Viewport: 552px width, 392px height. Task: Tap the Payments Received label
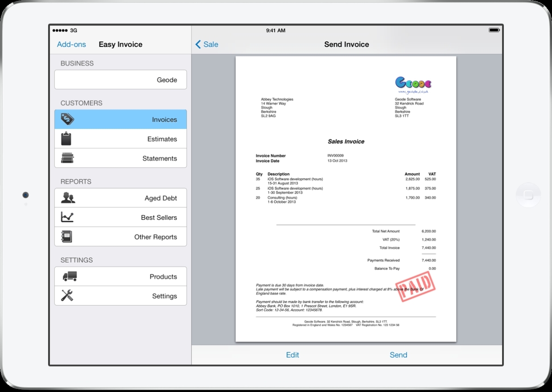383,260
